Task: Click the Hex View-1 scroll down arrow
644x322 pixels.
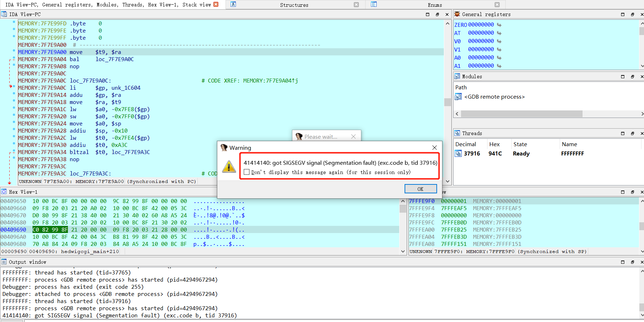Action: tap(403, 251)
